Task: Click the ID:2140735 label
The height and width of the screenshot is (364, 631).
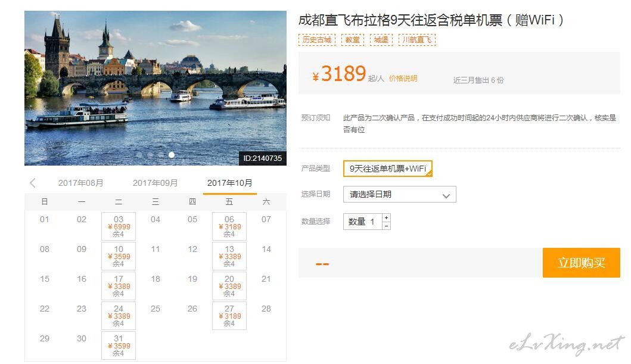Action: (x=262, y=158)
